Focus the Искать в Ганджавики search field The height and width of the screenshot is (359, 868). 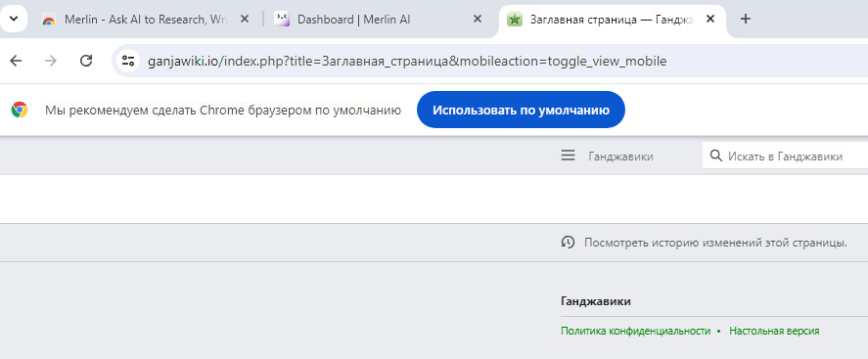coord(785,156)
